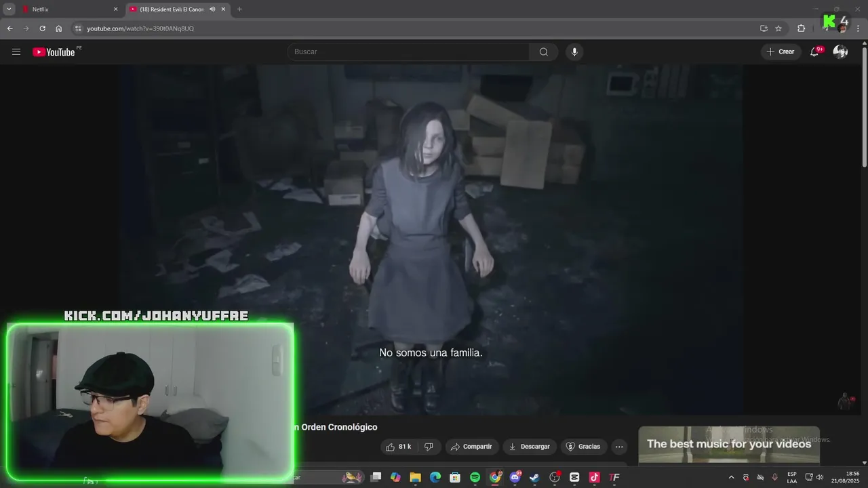This screenshot has height=488, width=868.
Task: Go to the YouTube home logo
Action: (54, 52)
